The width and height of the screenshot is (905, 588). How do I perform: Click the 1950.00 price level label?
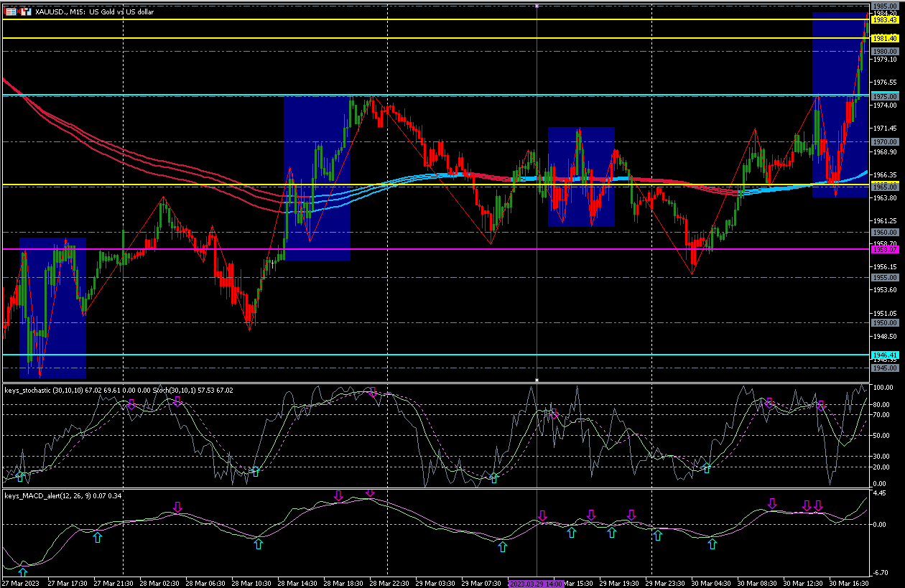[x=884, y=323]
